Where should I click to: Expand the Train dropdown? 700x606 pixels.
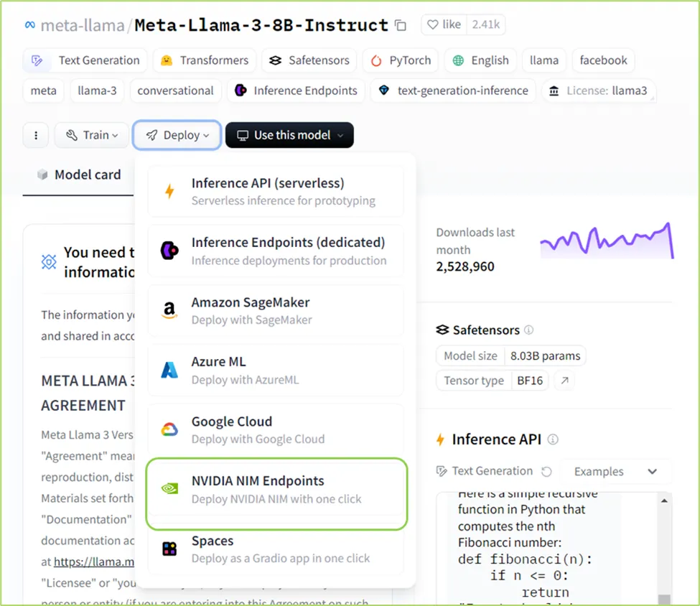(91, 135)
